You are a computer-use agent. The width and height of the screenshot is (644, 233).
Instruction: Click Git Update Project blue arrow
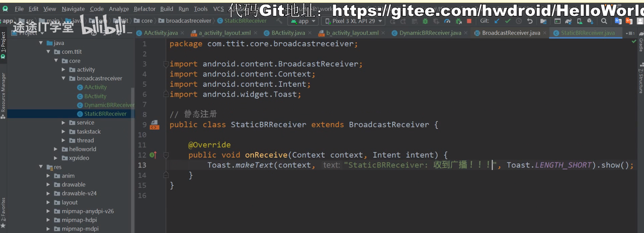[x=497, y=21]
